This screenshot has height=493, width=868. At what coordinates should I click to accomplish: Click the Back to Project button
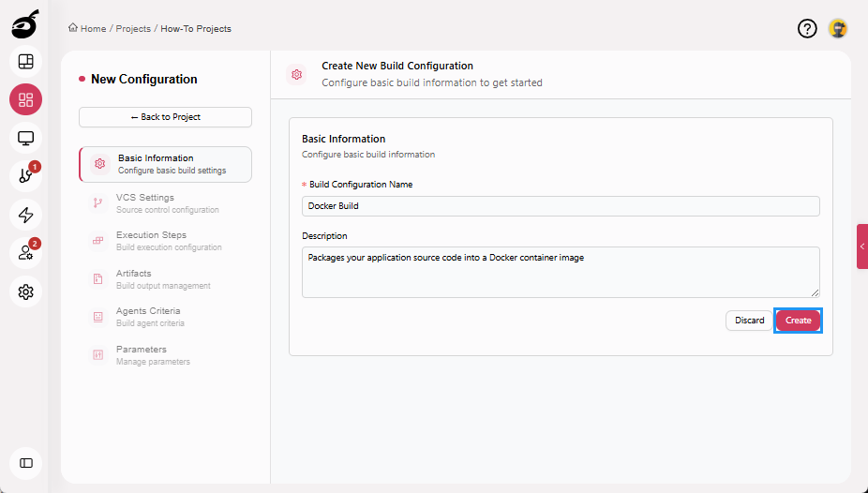click(x=166, y=117)
